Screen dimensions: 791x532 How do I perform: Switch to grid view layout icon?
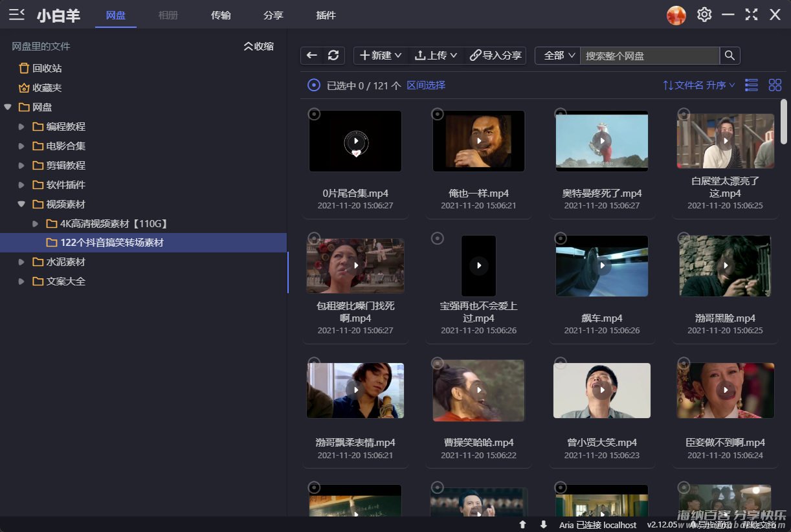[775, 85]
